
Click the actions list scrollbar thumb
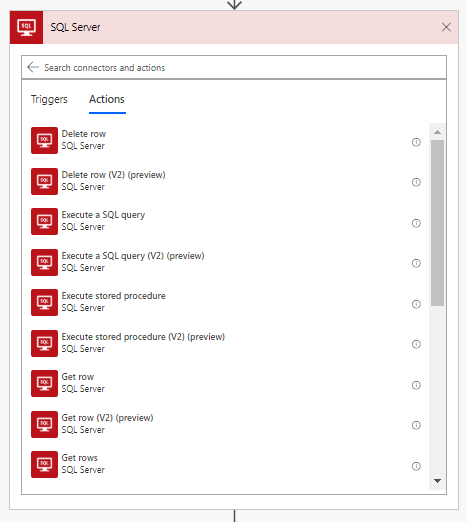point(437,223)
